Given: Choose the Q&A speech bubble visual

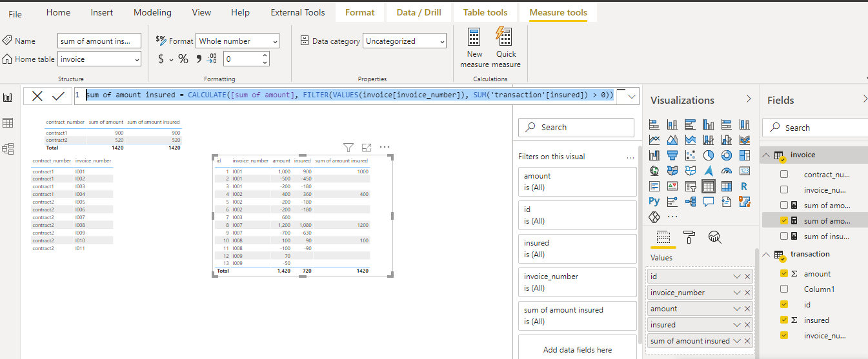Looking at the screenshot, I should pyautogui.click(x=709, y=202).
